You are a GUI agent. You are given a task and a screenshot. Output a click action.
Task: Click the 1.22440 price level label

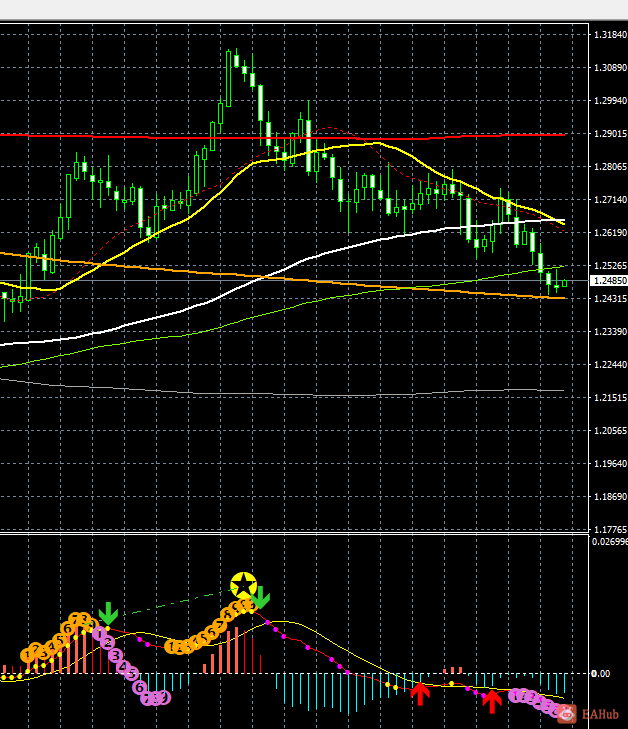click(610, 365)
